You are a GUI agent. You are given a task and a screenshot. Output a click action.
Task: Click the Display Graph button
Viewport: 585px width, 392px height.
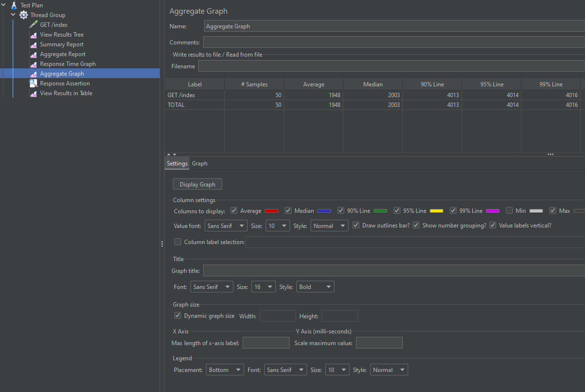pos(197,185)
